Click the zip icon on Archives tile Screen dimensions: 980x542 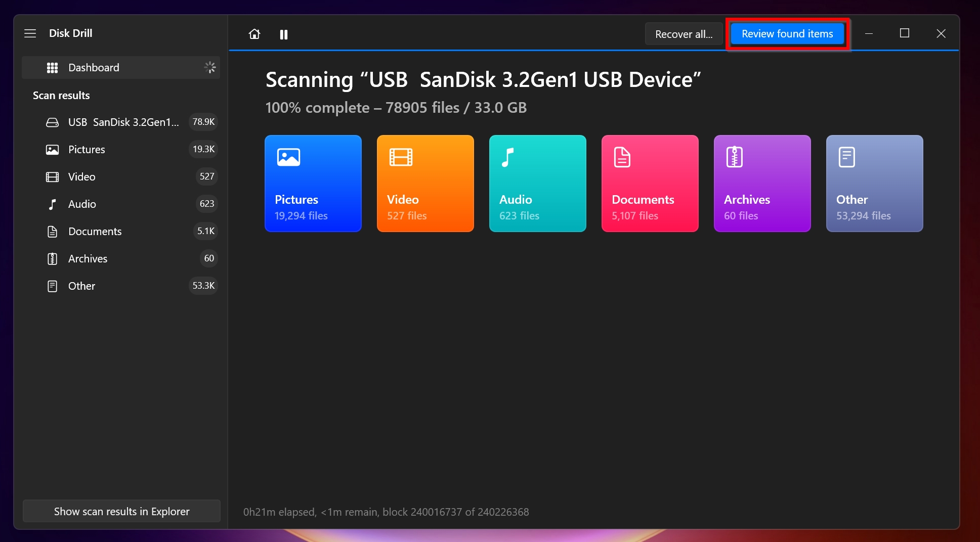pos(735,157)
